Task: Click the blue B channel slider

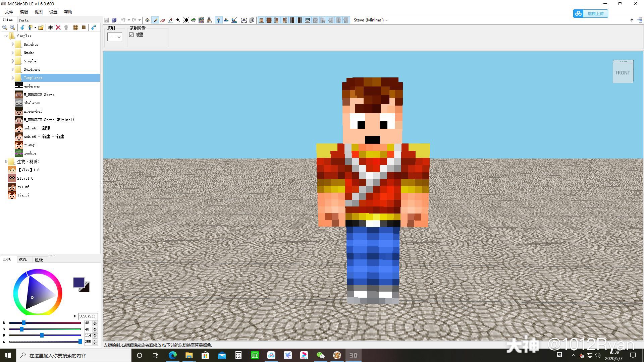Action: click(x=45, y=335)
